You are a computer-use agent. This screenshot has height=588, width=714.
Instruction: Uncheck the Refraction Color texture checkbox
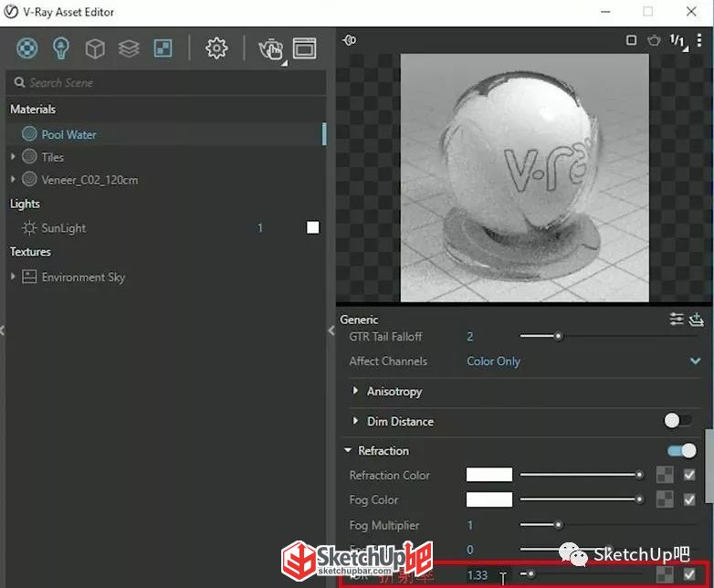689,475
